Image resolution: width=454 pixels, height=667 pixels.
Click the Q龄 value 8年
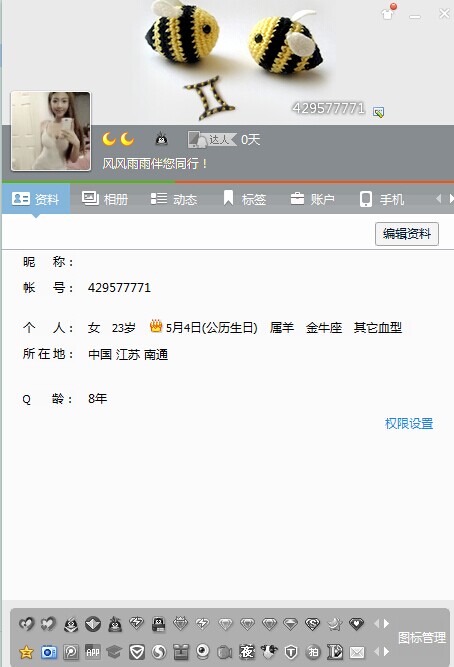(97, 399)
